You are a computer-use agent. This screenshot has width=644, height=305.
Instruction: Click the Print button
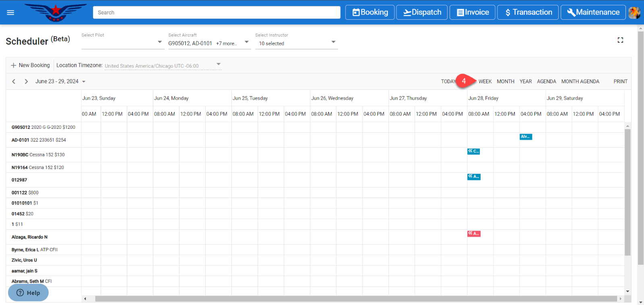click(x=620, y=81)
